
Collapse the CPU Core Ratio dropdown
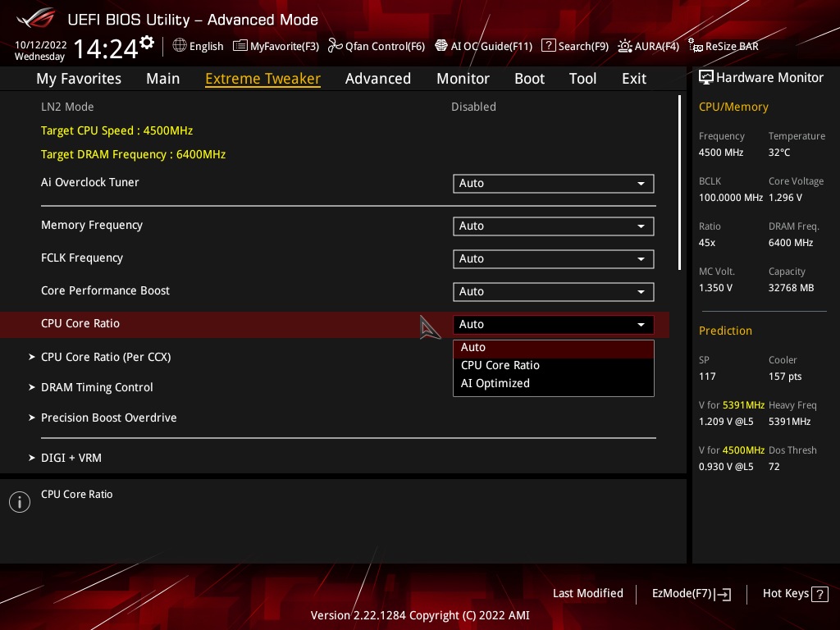click(554, 325)
